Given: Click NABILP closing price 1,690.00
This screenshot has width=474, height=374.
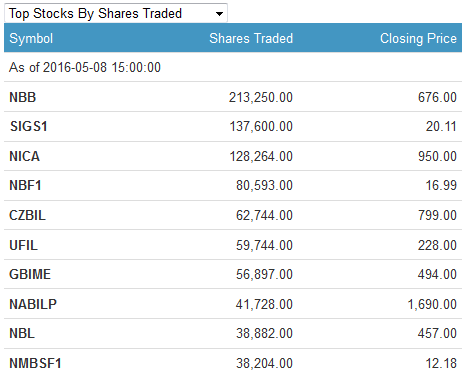Looking at the screenshot, I should (432, 304).
